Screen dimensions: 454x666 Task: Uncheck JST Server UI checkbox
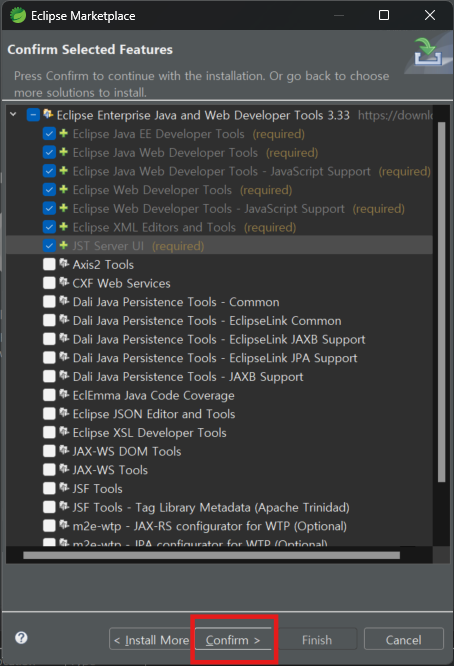pos(49,246)
